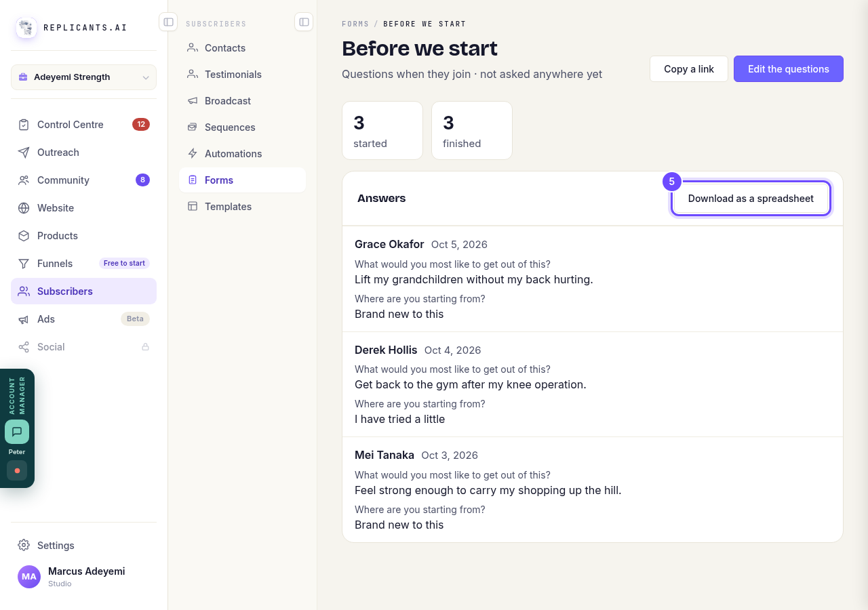Click the '3 started' stat card
The height and width of the screenshot is (610, 868).
(x=382, y=131)
